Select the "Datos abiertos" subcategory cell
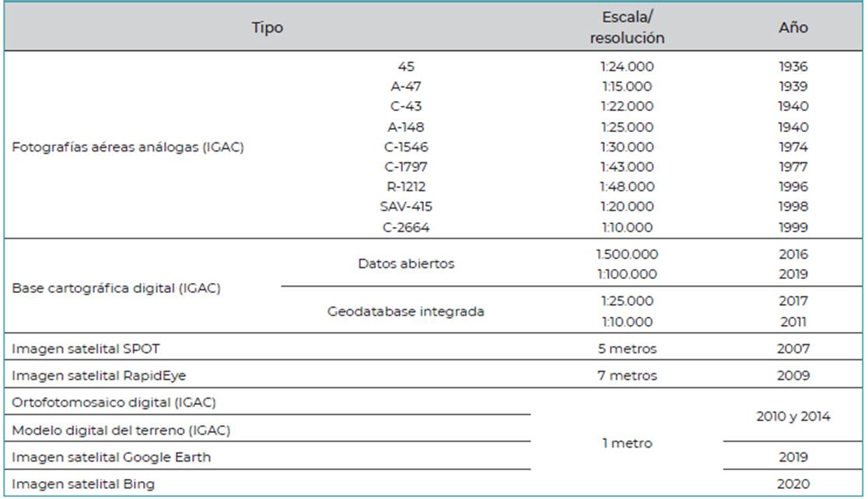868x499 pixels. click(406, 263)
